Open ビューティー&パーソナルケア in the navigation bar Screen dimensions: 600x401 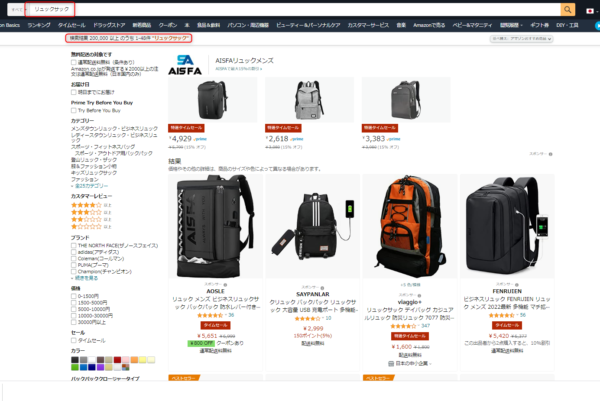tap(308, 25)
